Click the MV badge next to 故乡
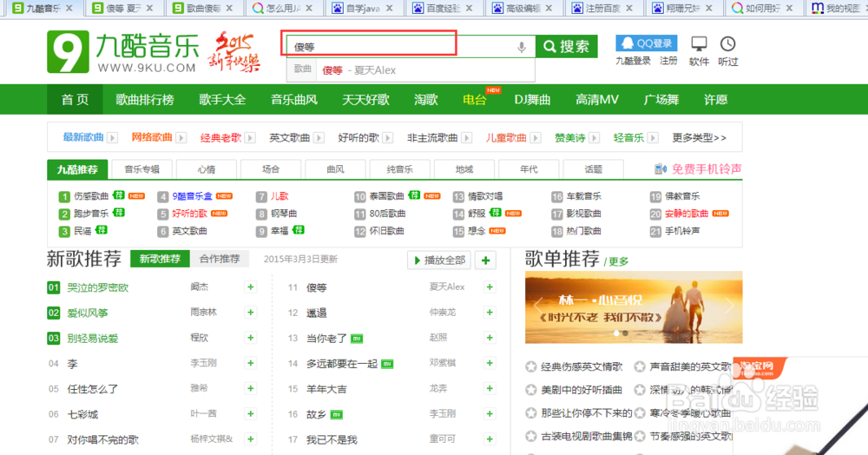The image size is (868, 455). point(336,414)
